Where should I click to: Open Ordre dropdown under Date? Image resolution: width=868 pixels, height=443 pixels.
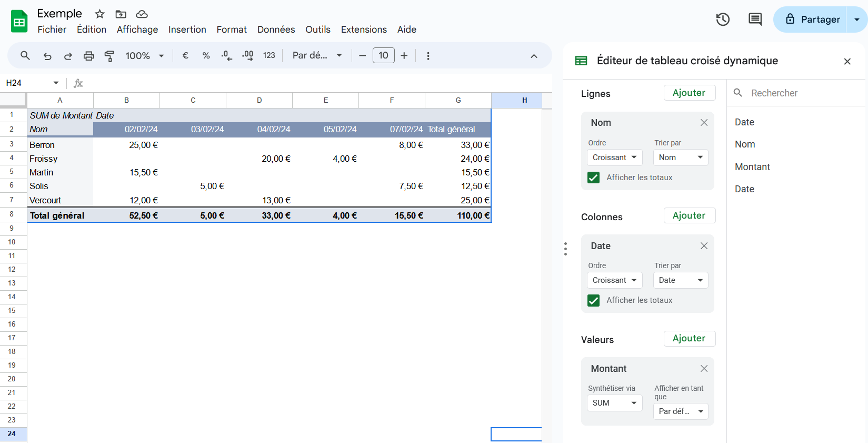pyautogui.click(x=614, y=280)
